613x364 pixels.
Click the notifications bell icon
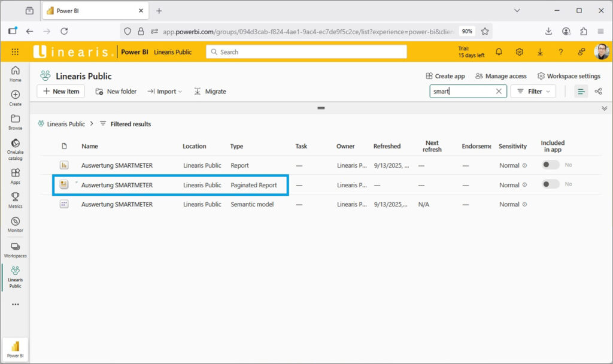[499, 52]
